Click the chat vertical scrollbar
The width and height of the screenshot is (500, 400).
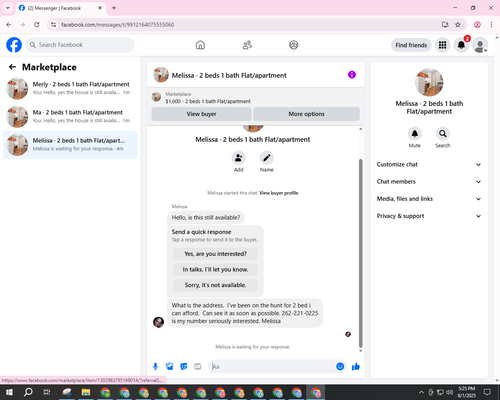click(360, 253)
